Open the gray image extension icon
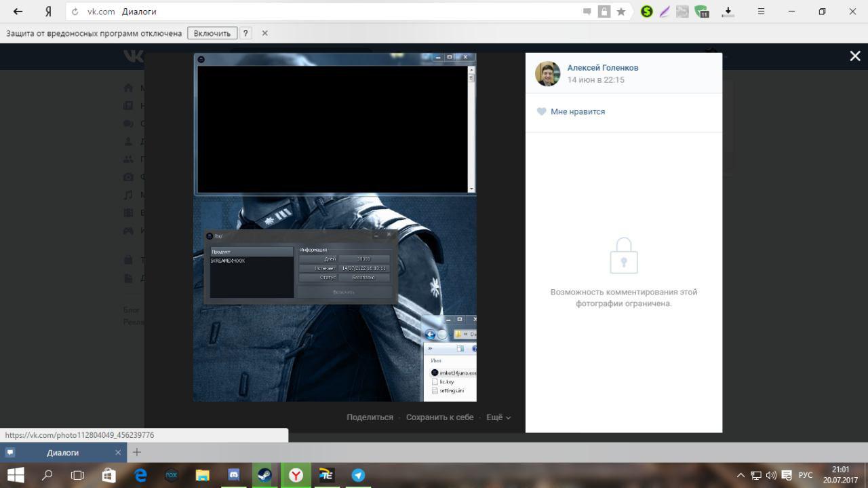868x488 pixels. (x=682, y=12)
